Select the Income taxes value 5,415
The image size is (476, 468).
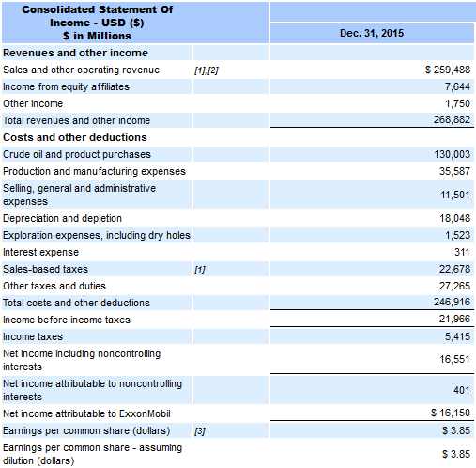point(457,336)
